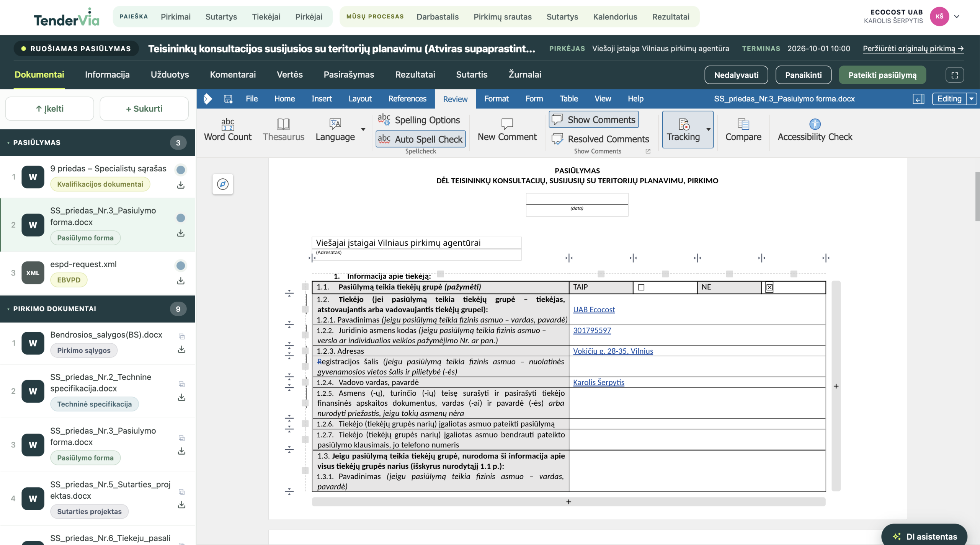Download espd-request.xml file

pyautogui.click(x=181, y=281)
